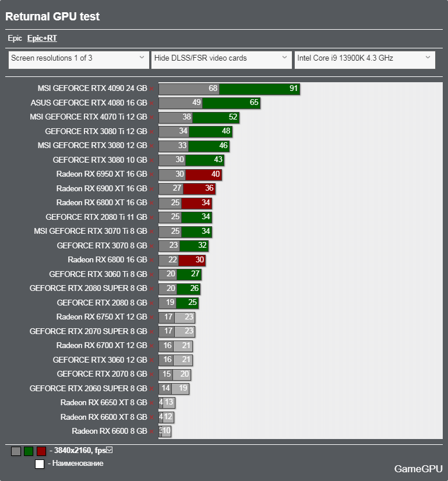Remove Radeon RX 6650 XT 8 GB with red x
Viewport: 448px width, 481px height.
(151, 403)
